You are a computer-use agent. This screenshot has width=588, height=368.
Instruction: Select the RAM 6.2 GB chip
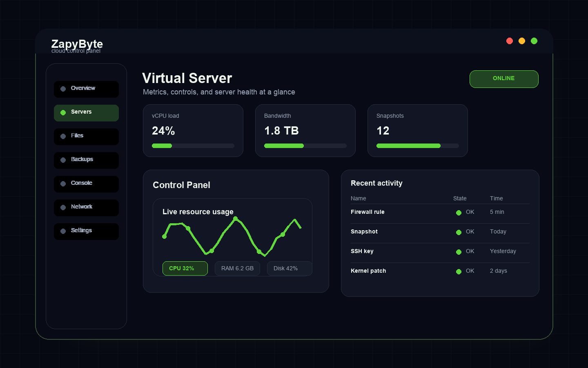click(237, 269)
